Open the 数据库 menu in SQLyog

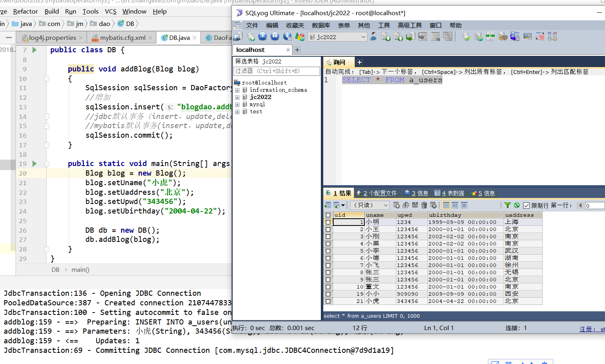coord(320,25)
